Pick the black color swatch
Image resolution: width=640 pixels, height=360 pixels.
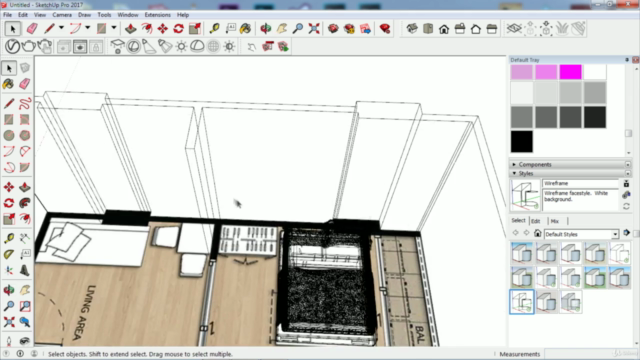pos(522,141)
